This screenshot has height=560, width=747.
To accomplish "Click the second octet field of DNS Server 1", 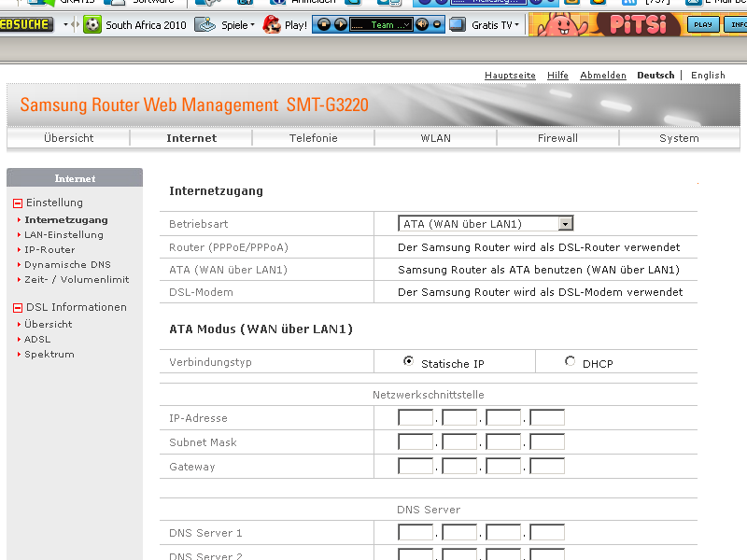I will tap(459, 532).
